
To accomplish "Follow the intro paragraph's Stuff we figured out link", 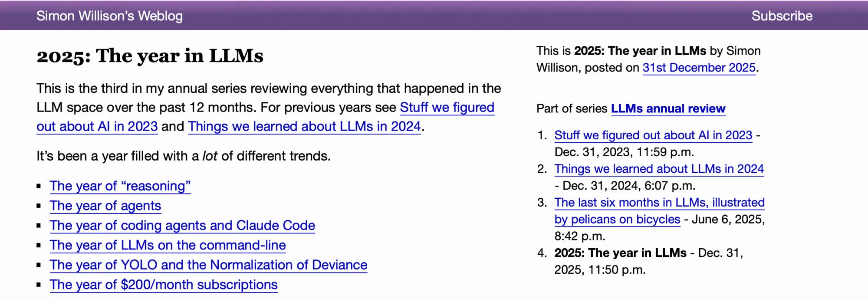I will coord(447,108).
